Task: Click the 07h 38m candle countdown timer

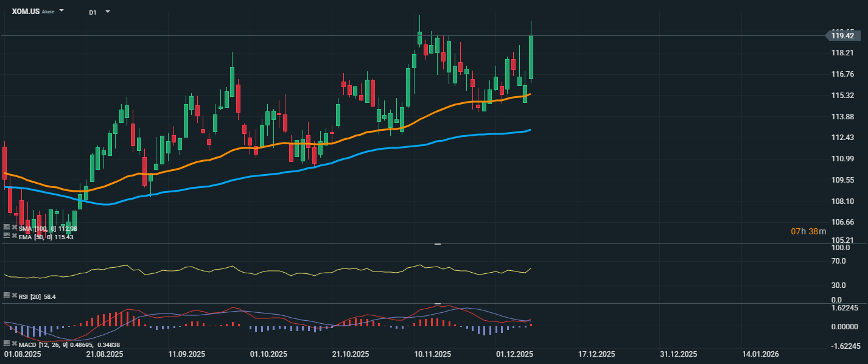Action: pyautogui.click(x=808, y=231)
